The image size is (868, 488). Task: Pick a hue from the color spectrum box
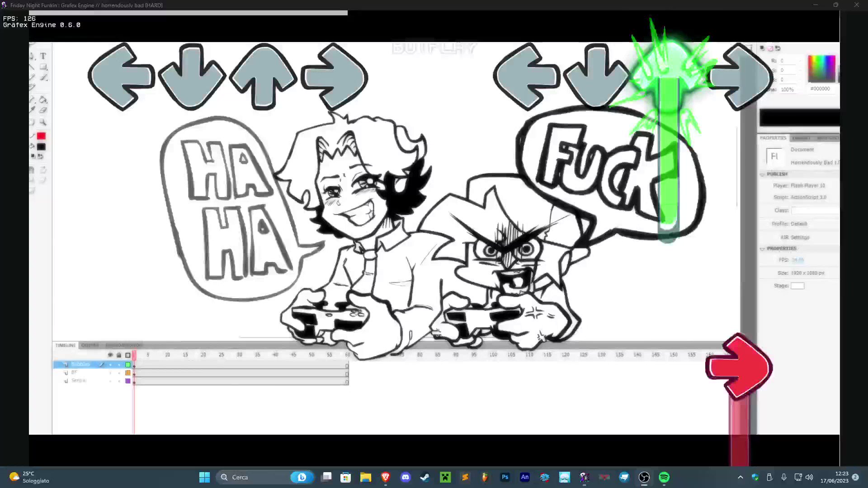point(821,68)
